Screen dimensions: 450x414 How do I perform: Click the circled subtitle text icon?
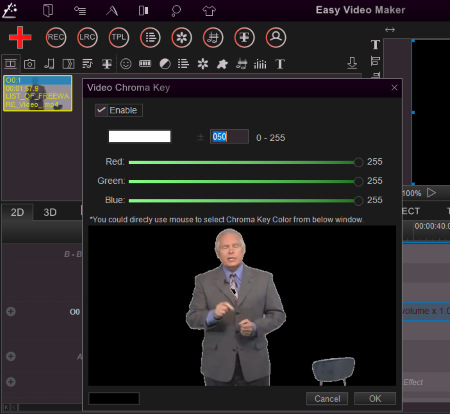(244, 37)
